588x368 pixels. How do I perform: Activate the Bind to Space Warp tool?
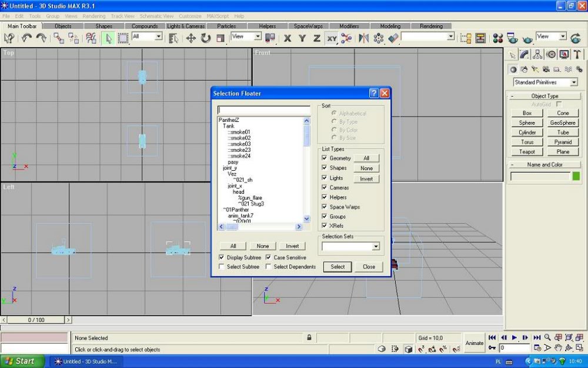point(91,38)
